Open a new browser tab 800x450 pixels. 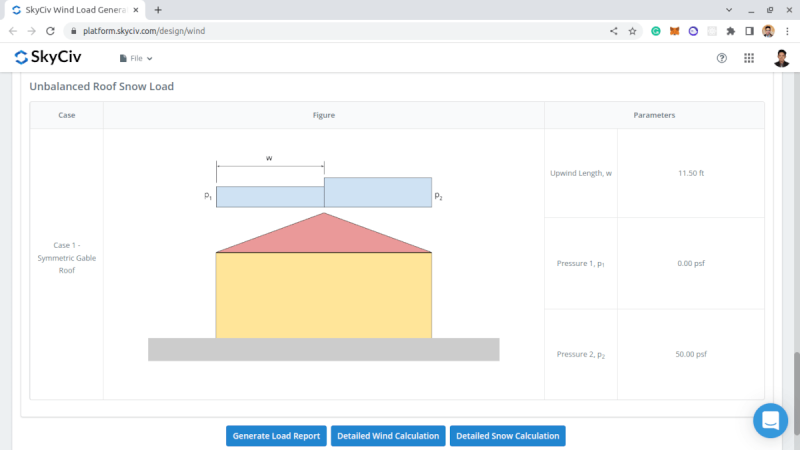click(x=158, y=9)
